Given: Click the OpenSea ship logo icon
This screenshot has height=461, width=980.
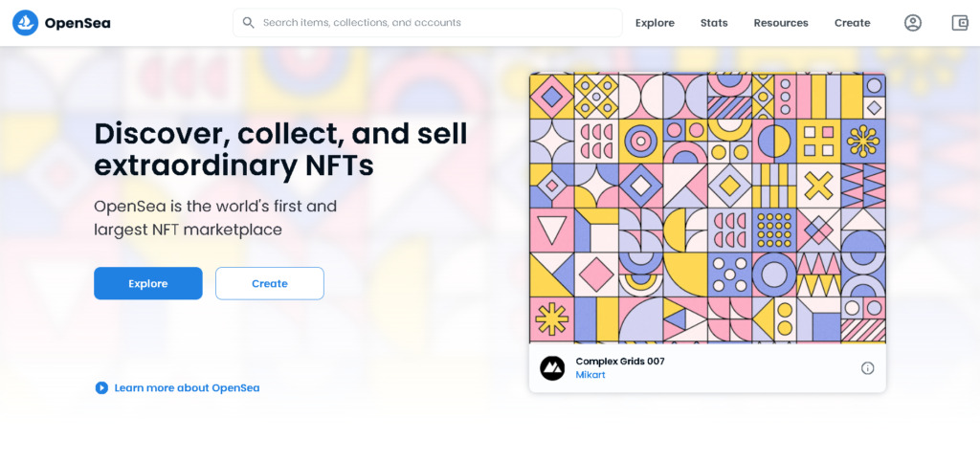Looking at the screenshot, I should [x=25, y=23].
